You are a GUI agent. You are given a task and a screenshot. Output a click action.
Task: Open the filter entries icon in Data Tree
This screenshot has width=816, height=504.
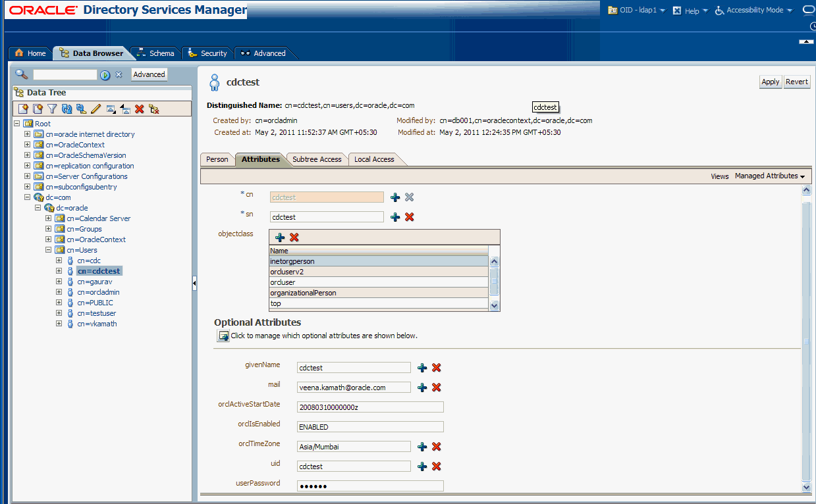pos(52,109)
